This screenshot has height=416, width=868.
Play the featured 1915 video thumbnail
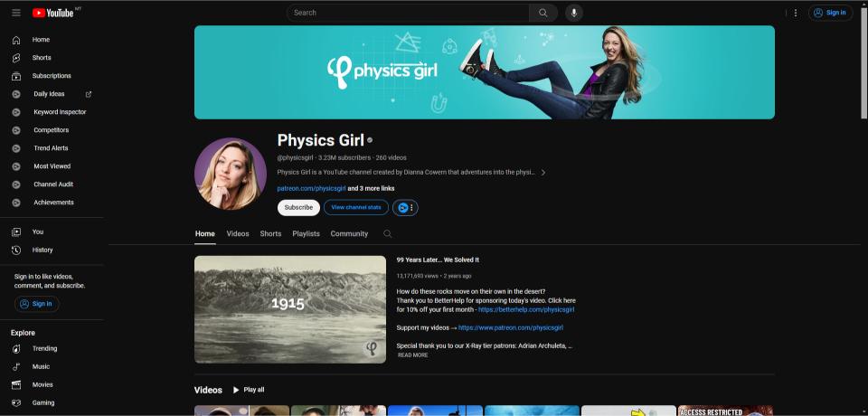pos(290,309)
